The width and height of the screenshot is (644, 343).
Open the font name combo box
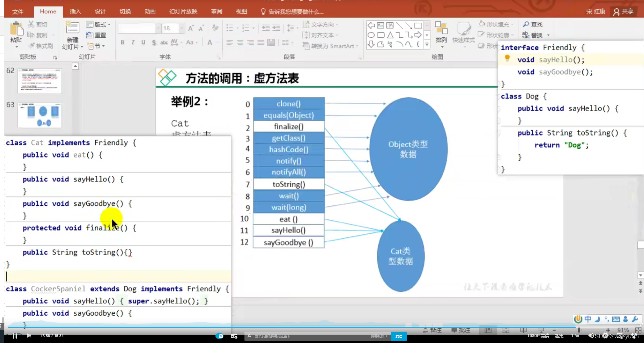click(139, 28)
